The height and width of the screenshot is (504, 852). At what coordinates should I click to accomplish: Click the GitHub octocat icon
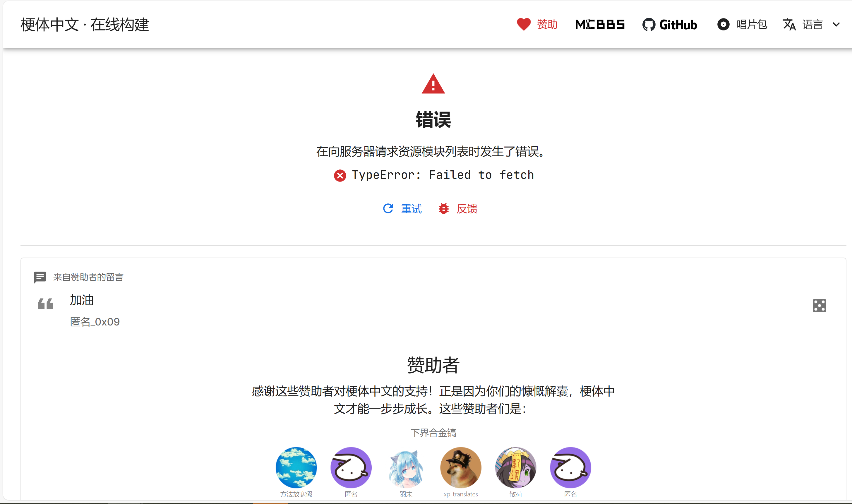649,25
